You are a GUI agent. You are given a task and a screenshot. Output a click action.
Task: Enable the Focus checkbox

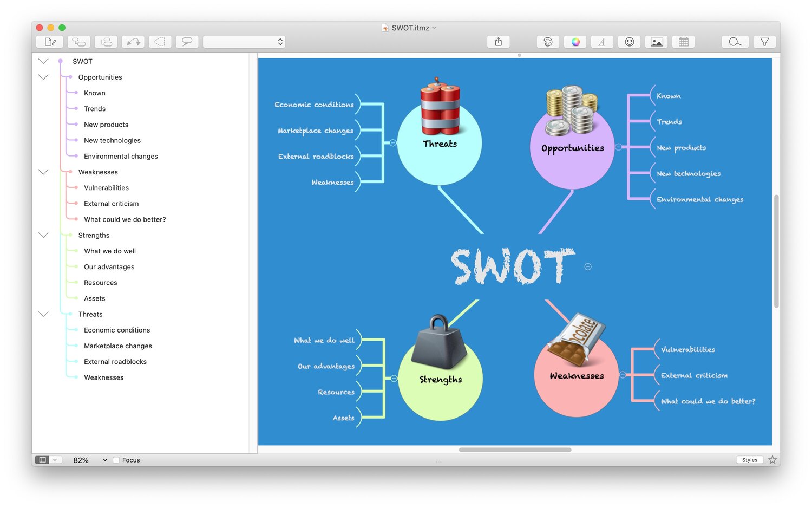[116, 460]
